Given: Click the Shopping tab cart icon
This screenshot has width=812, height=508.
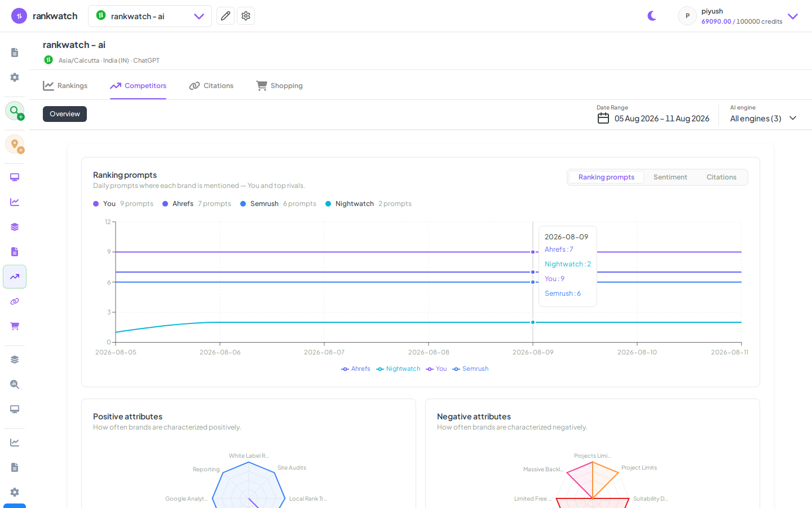Looking at the screenshot, I should tap(262, 85).
